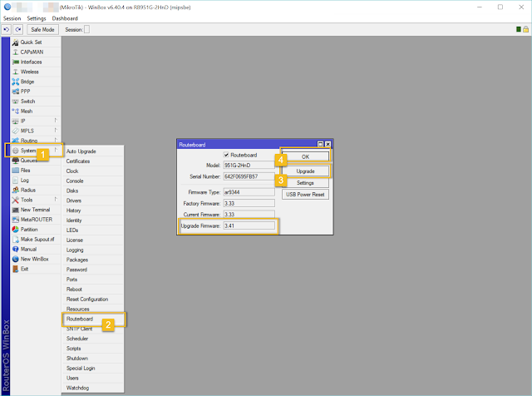Viewport: 532px width, 396px height.
Task: Select Routerboard in System submenu
Action: 92,319
